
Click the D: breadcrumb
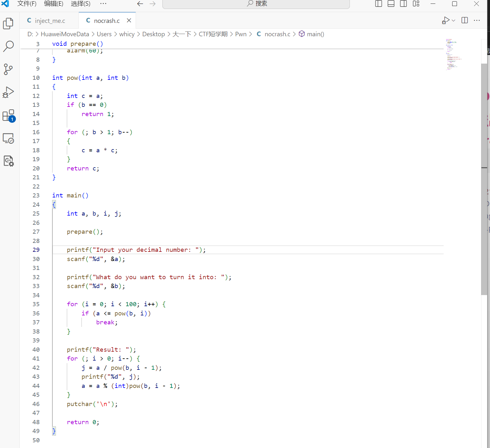(x=30, y=34)
